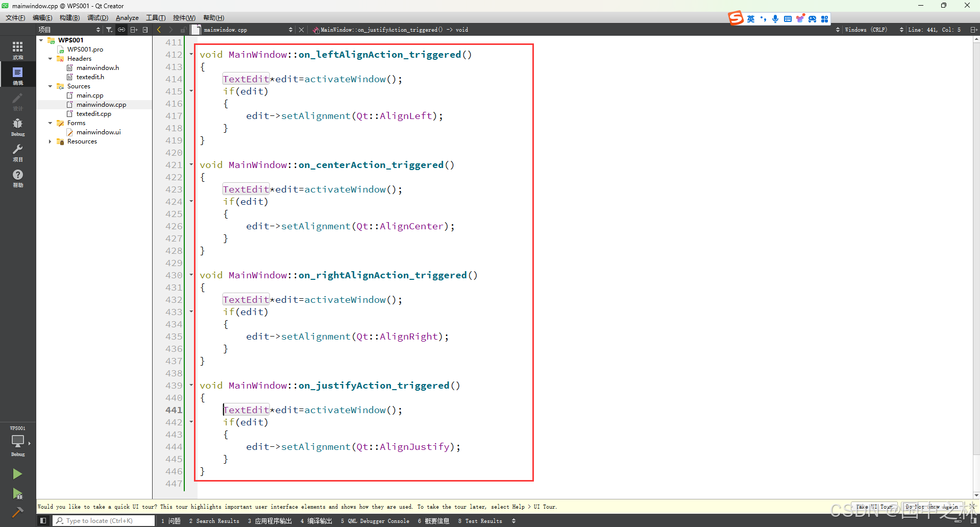The image size is (980, 527).
Task: Click the Take UI Tour button
Action: [875, 507]
